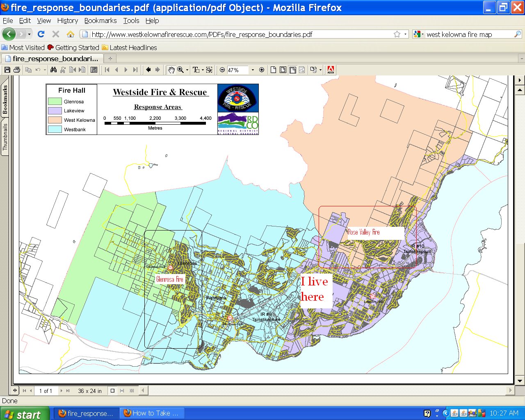The image size is (525, 420).
Task: Go to Firefox home page
Action: (x=71, y=34)
